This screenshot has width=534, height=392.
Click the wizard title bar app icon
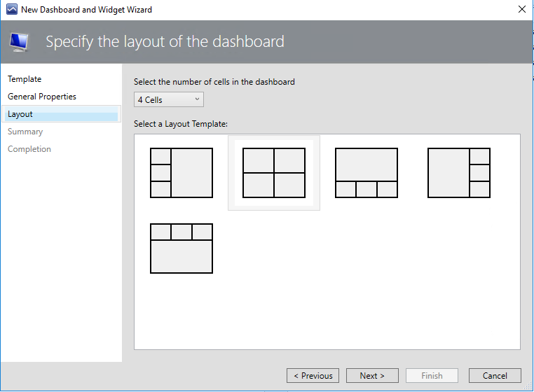(x=12, y=9)
